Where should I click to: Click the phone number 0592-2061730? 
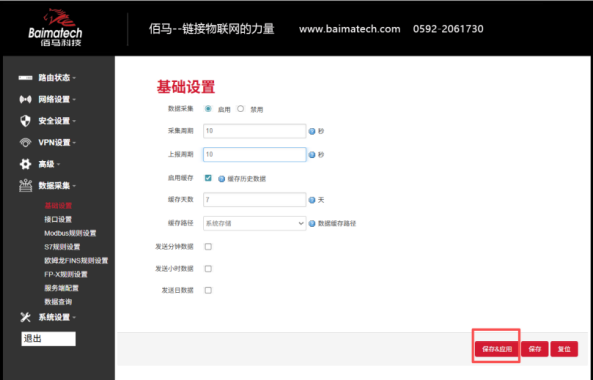(448, 29)
